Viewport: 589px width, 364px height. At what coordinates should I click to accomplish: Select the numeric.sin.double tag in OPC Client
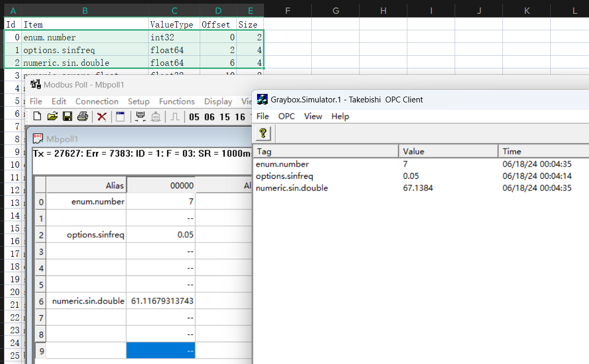click(292, 188)
